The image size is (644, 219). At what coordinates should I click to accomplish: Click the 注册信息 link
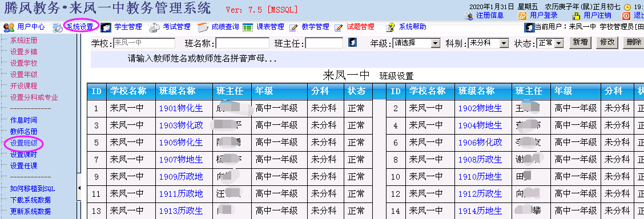(x=490, y=15)
